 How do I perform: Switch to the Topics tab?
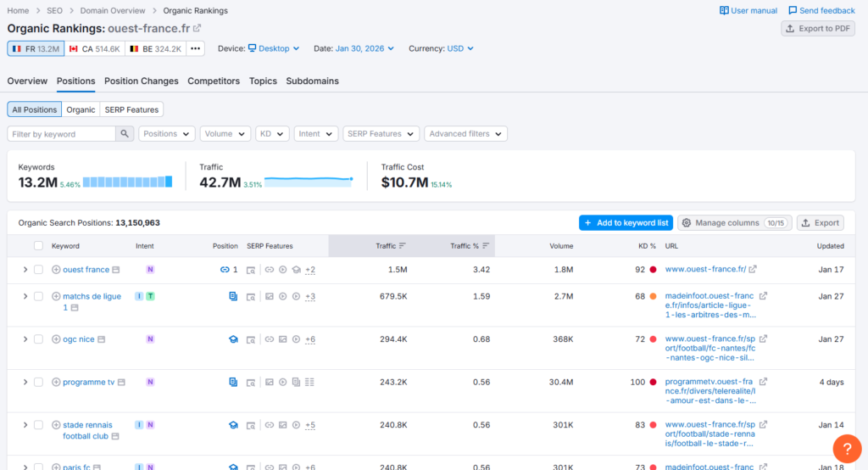pos(263,81)
